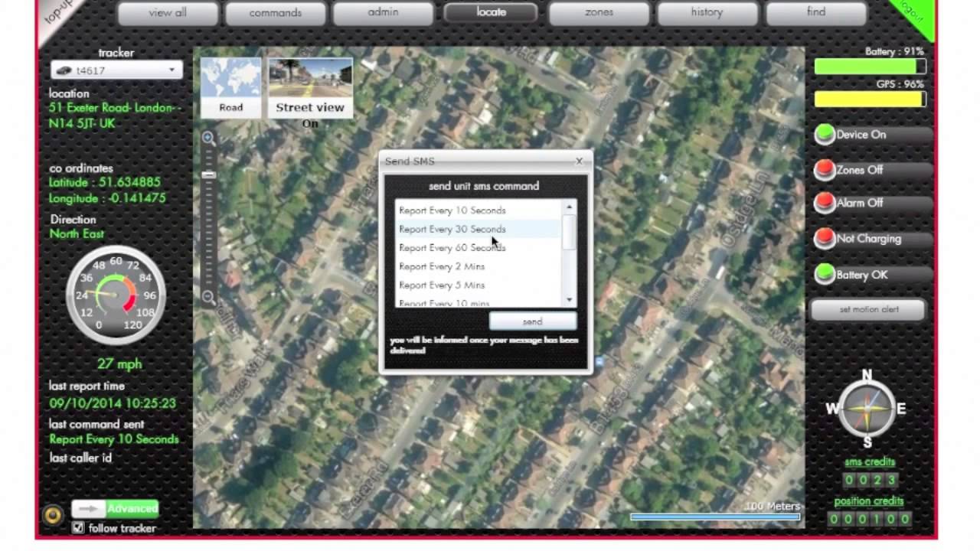The height and width of the screenshot is (551, 980).
Task: Click the sms credits counter
Action: point(870,480)
